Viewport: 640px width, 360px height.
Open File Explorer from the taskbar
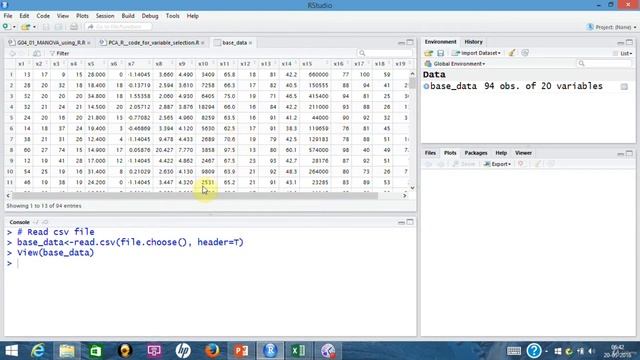click(67, 351)
